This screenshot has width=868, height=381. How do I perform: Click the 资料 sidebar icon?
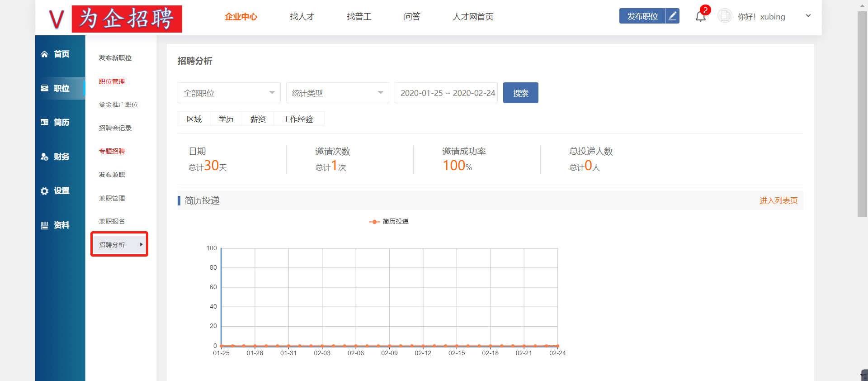coord(44,225)
